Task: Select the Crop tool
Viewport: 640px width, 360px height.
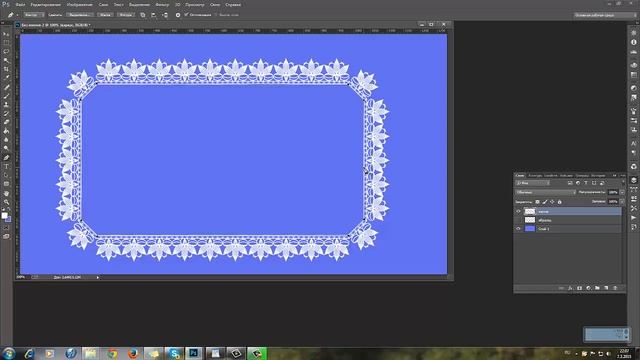Action: pyautogui.click(x=6, y=69)
